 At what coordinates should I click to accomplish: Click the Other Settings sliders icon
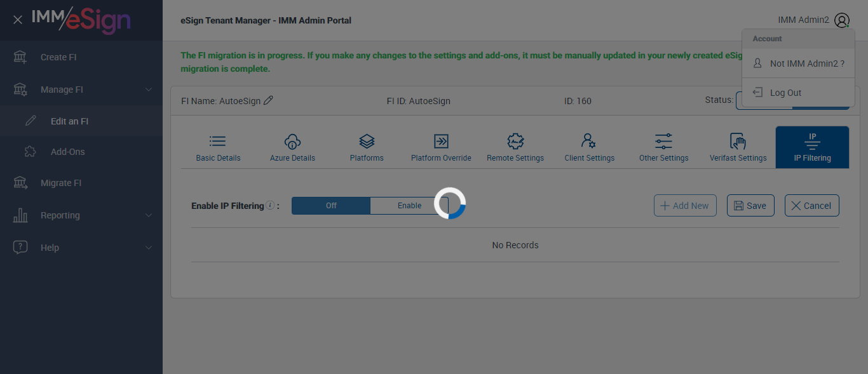pyautogui.click(x=663, y=141)
